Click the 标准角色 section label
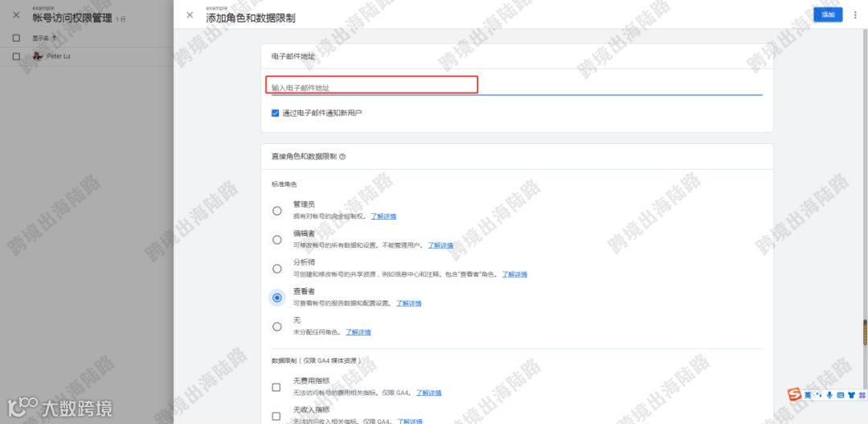Image resolution: width=868 pixels, height=424 pixels. coord(284,184)
